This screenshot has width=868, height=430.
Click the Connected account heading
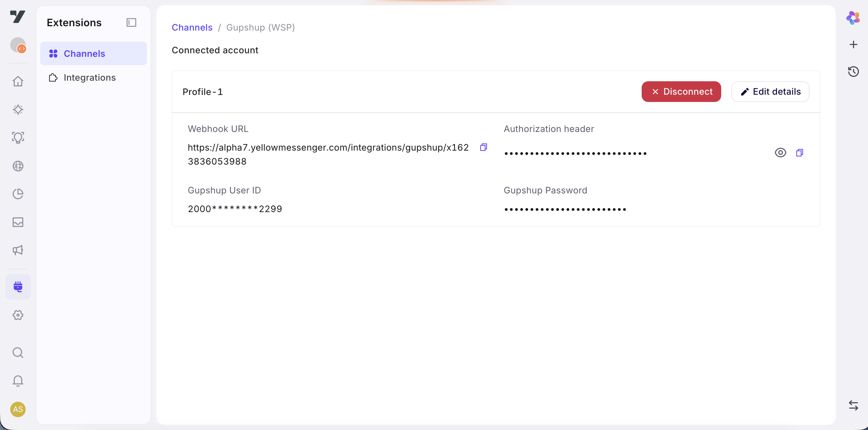(215, 50)
